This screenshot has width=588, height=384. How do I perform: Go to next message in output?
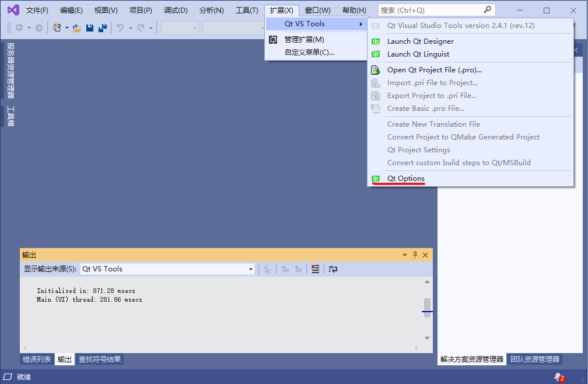point(298,269)
